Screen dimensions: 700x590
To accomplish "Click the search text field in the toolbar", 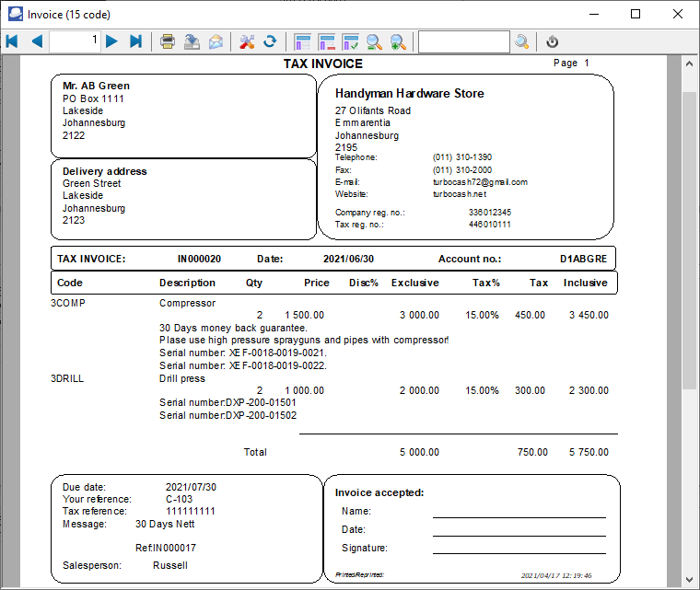I will 464,42.
